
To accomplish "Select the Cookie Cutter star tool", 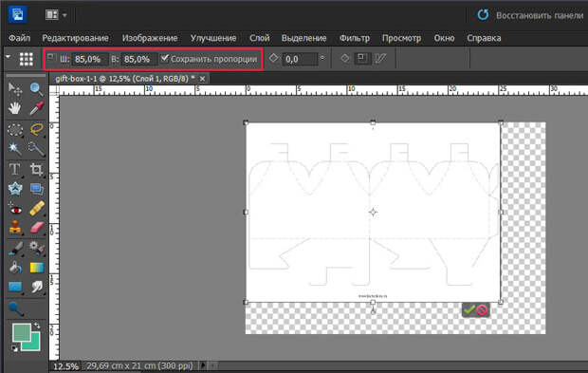I will click(15, 189).
